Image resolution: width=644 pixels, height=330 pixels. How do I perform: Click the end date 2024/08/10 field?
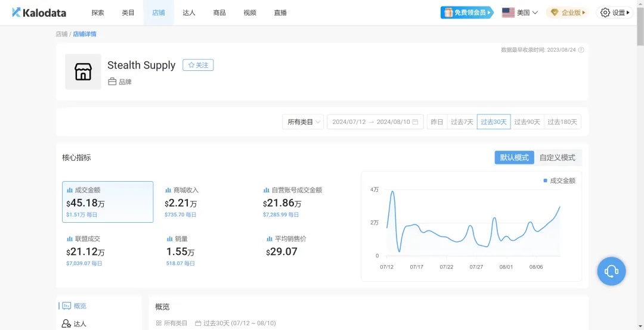(x=393, y=122)
